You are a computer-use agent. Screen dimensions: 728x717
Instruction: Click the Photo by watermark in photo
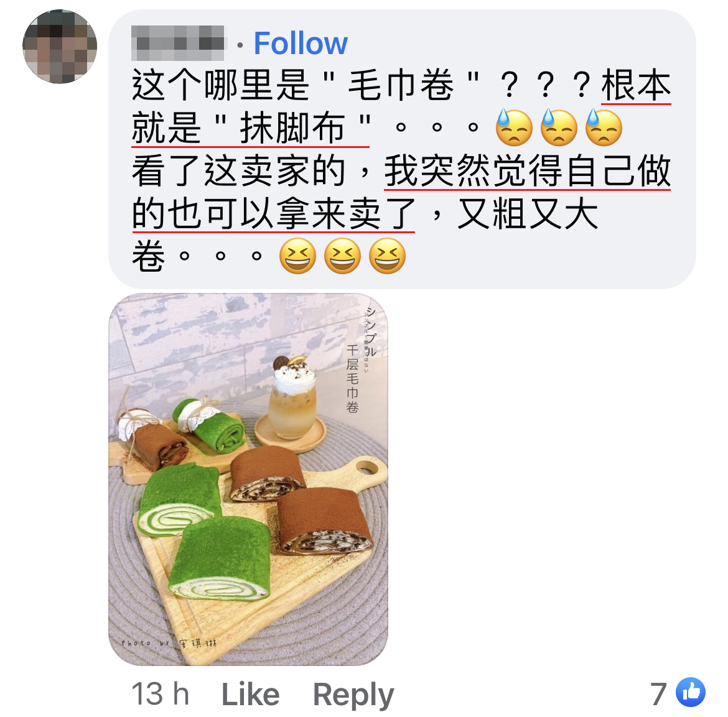(x=169, y=643)
